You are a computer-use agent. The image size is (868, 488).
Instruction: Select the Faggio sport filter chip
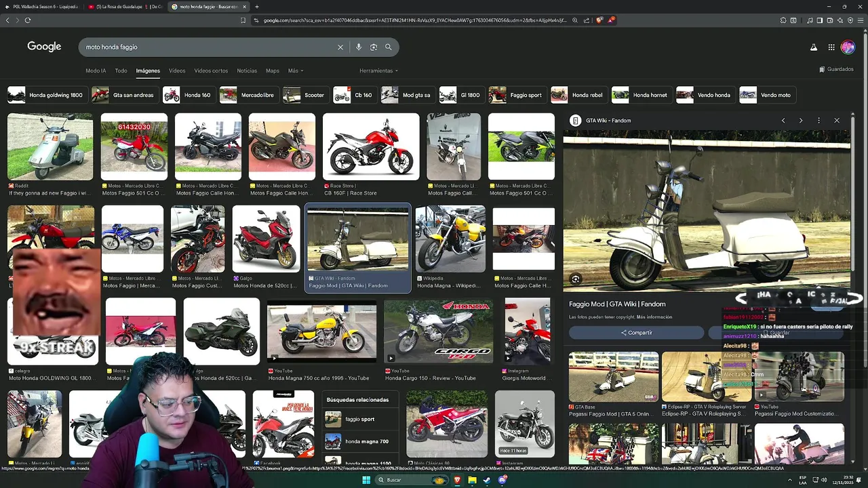coord(517,95)
